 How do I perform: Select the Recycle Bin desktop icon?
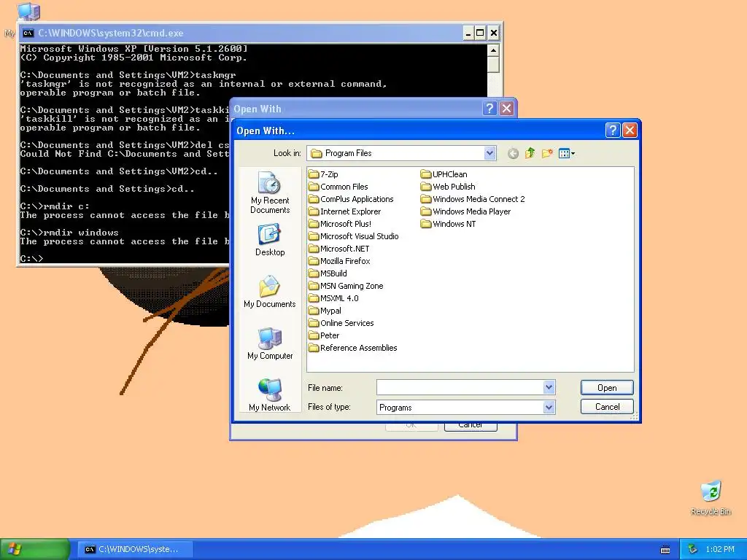[711, 498]
